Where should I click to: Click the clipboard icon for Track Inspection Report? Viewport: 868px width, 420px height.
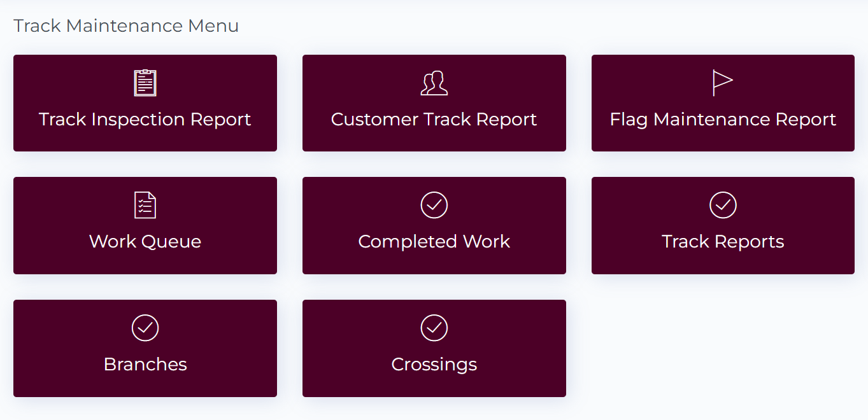[145, 83]
